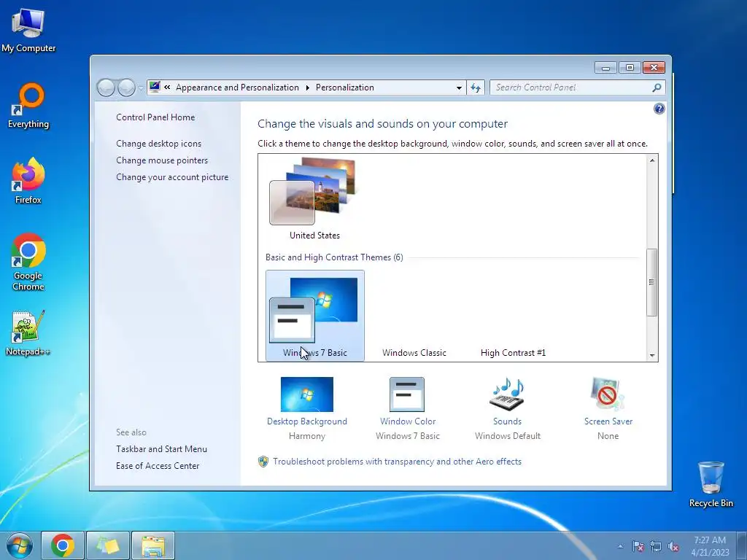This screenshot has width=747, height=560.
Task: Click the themes list scrollbar thumb
Action: 651,282
